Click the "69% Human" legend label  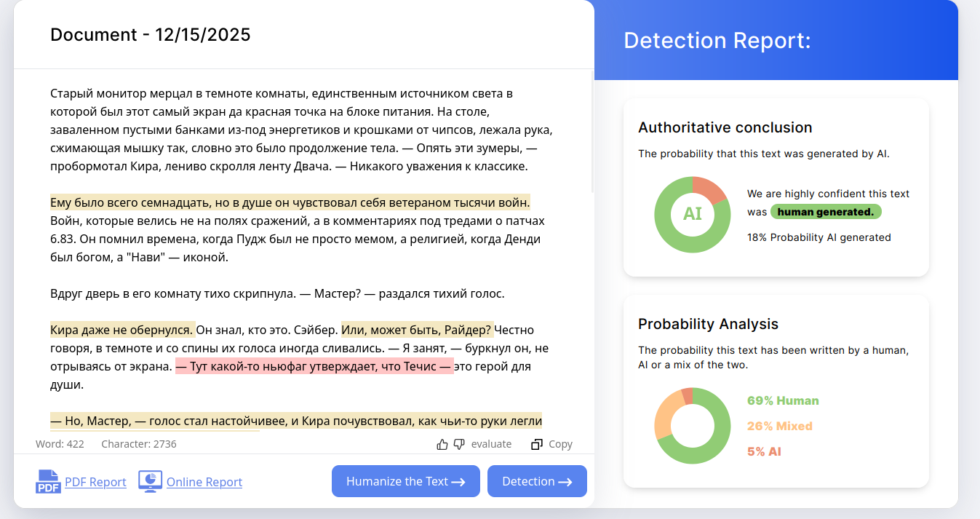pyautogui.click(x=783, y=400)
